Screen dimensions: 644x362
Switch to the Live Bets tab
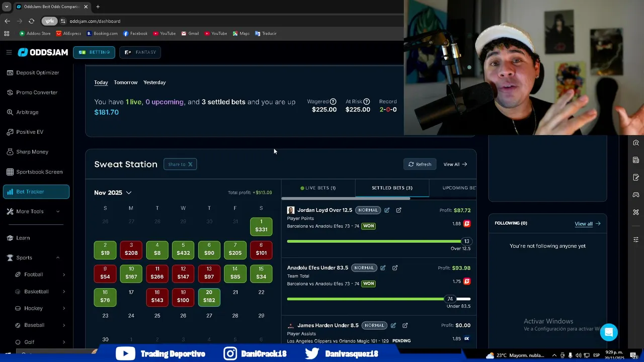pos(318,188)
